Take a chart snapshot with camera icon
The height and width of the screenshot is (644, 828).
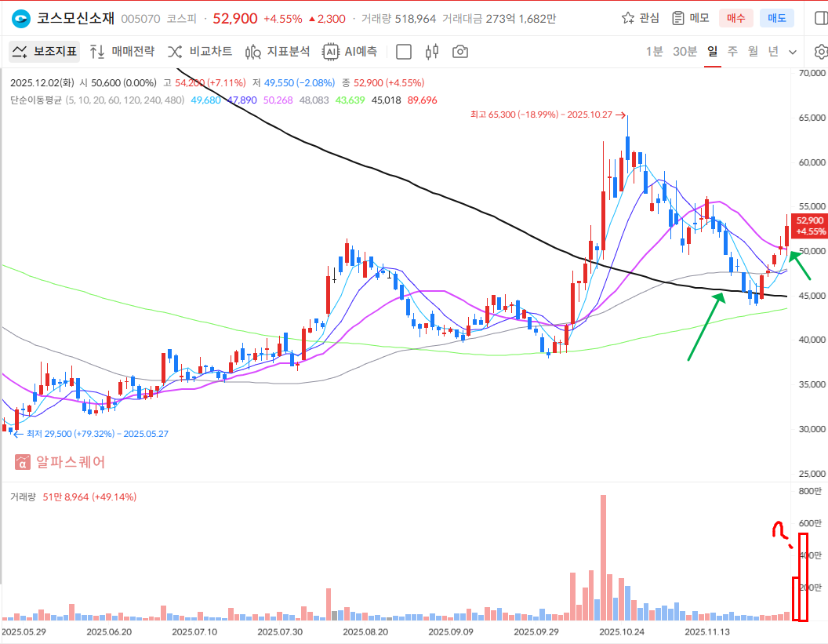[460, 52]
